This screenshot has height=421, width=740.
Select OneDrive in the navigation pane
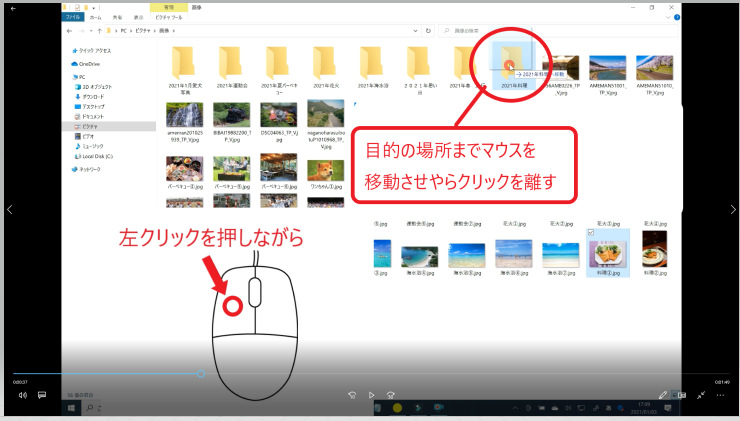pyautogui.click(x=88, y=63)
